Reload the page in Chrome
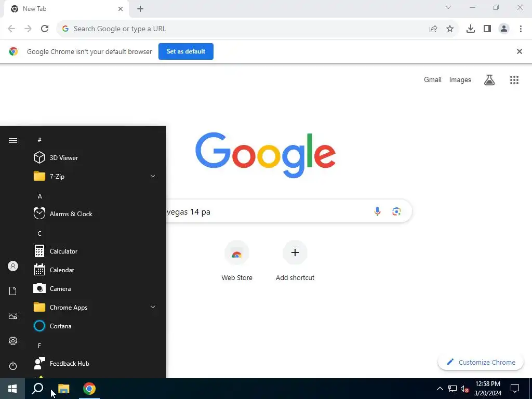The image size is (532, 399). tap(45, 29)
